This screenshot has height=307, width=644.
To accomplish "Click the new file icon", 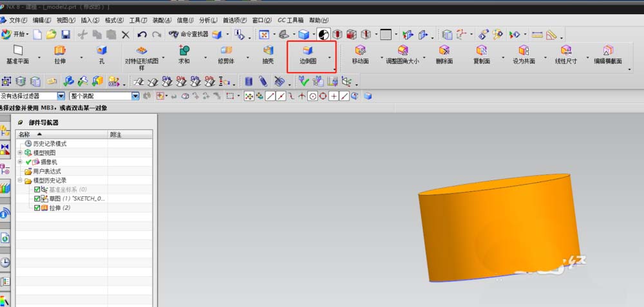I will coord(37,35).
